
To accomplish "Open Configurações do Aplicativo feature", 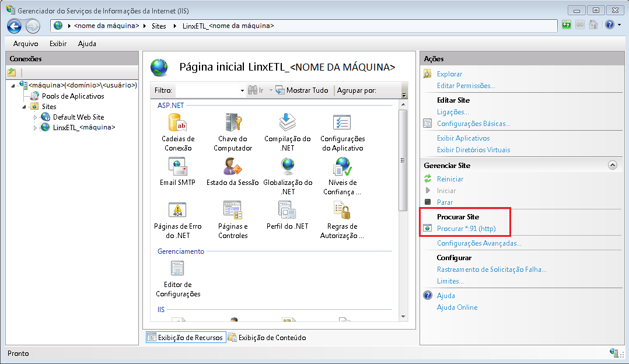I will (343, 132).
